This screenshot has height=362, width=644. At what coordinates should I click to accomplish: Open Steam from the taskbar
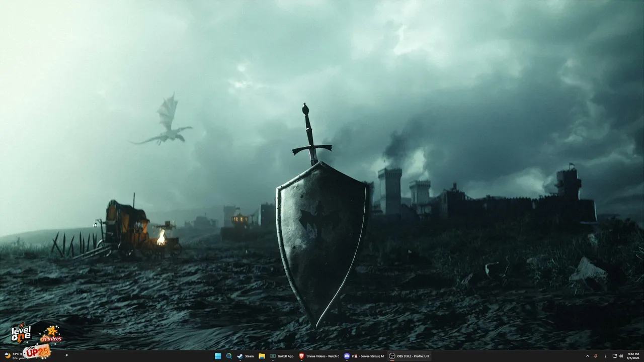246,356
